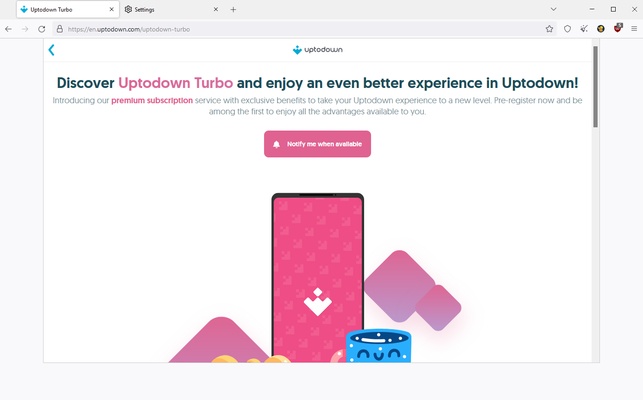Image resolution: width=643 pixels, height=400 pixels.
Task: Open a new tab with plus button
Action: [x=233, y=9]
